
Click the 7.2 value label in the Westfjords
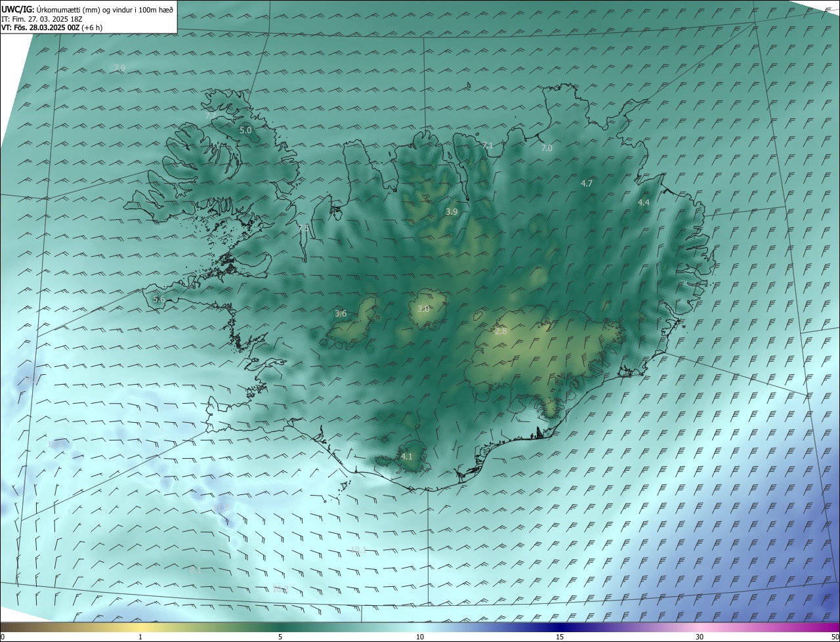pos(211,116)
